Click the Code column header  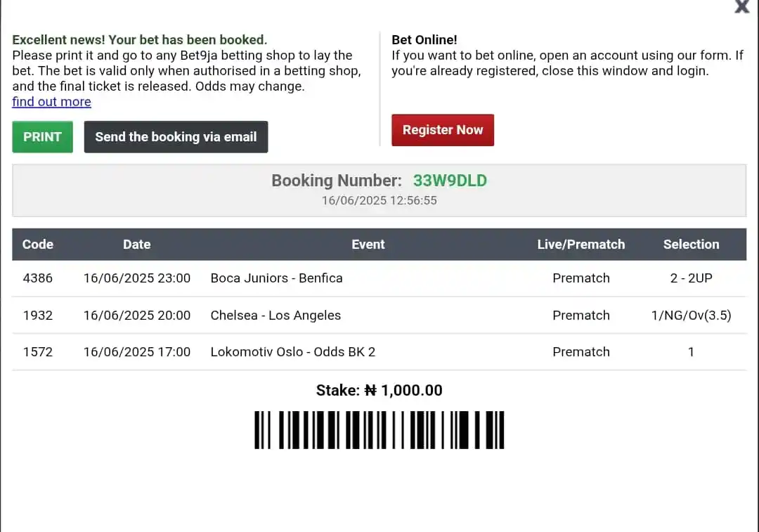click(38, 245)
